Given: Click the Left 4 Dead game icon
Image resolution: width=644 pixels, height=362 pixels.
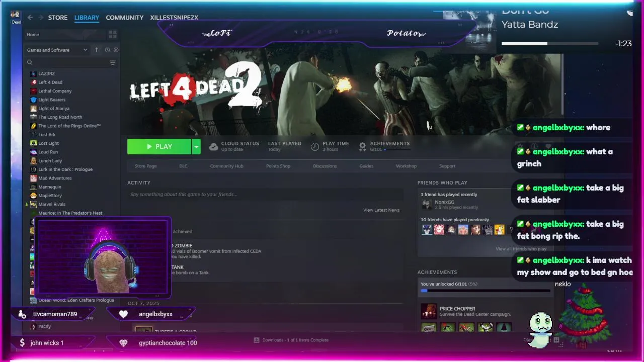Looking at the screenshot, I should click(34, 82).
